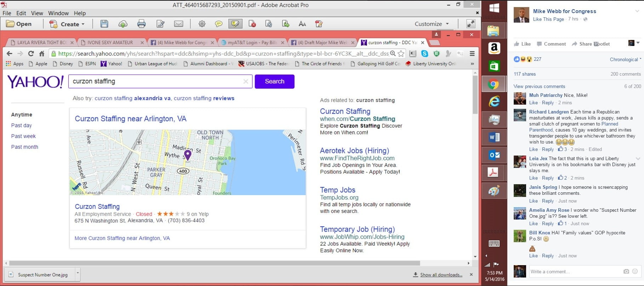Click the Open button in Acrobat toolbar

(x=19, y=24)
